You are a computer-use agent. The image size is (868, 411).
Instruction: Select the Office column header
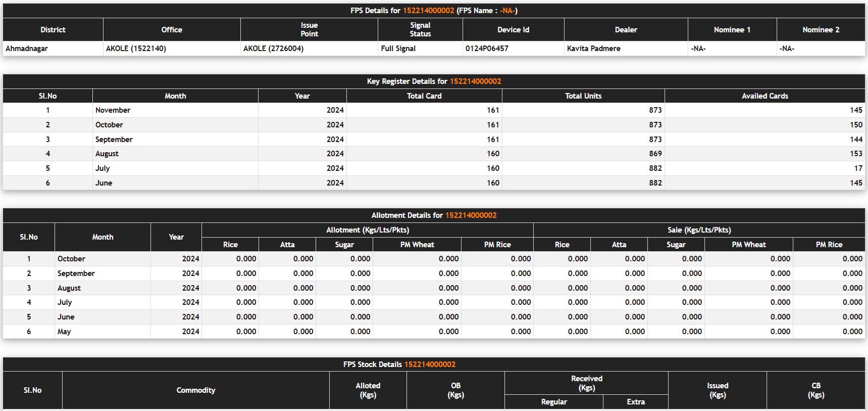pyautogui.click(x=172, y=30)
